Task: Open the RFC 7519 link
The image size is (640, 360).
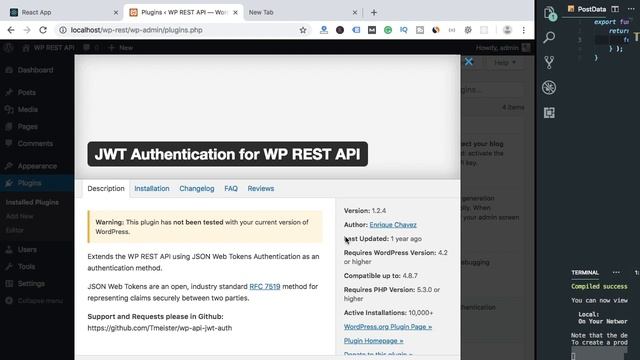Action: (265, 287)
